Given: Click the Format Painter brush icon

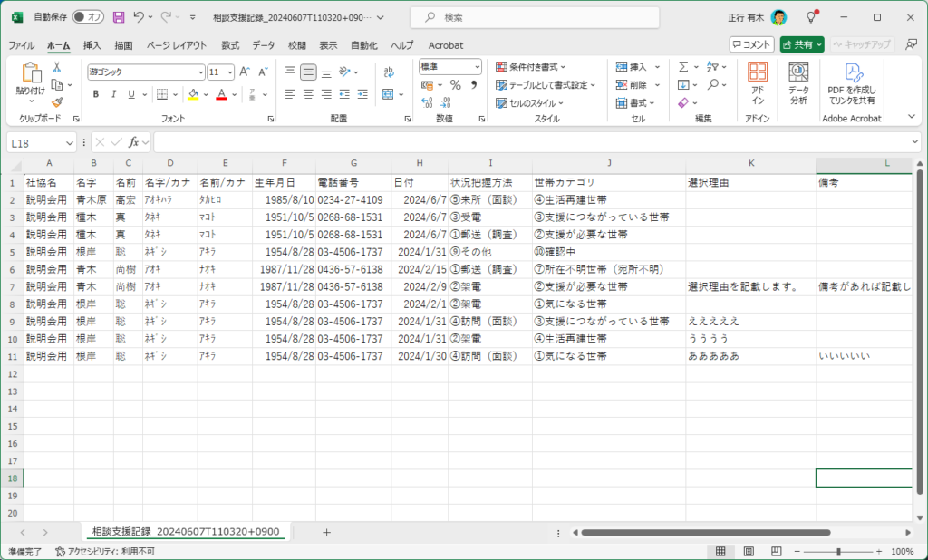Looking at the screenshot, I should coord(57,102).
